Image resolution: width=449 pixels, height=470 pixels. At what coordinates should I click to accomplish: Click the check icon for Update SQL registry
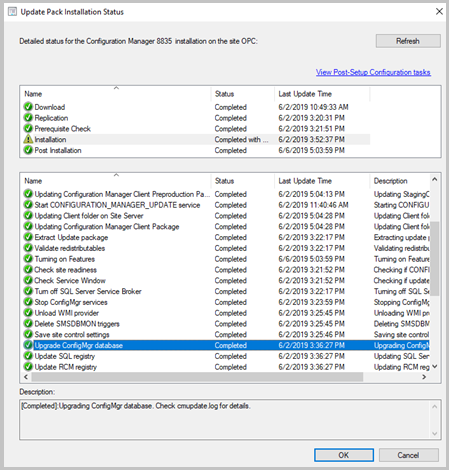(28, 356)
